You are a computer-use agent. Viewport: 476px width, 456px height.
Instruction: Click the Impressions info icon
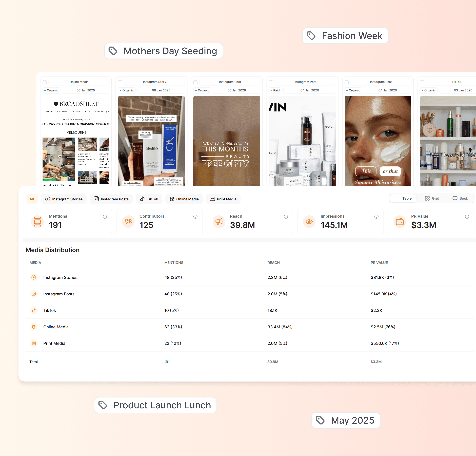pos(376,216)
